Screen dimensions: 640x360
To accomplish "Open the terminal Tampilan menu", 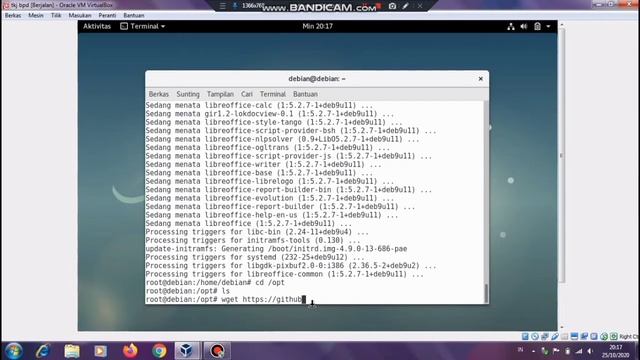I will click(220, 94).
